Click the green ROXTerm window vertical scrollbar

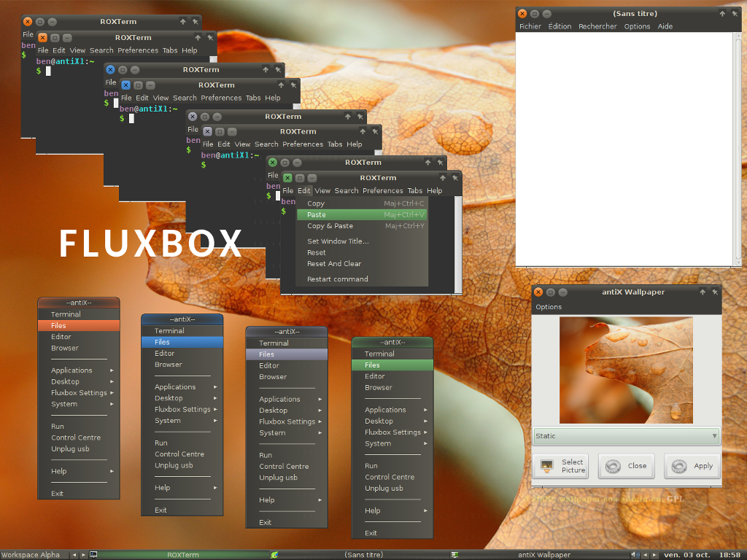click(458, 244)
